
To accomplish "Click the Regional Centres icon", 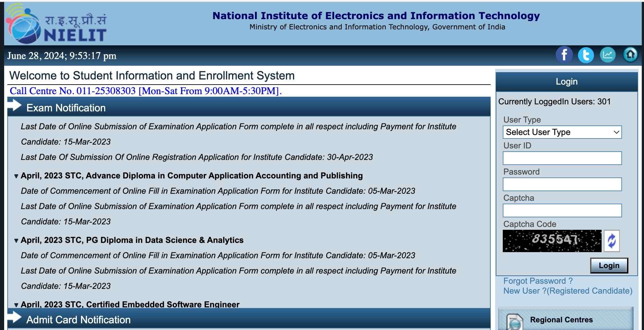I will (515, 322).
